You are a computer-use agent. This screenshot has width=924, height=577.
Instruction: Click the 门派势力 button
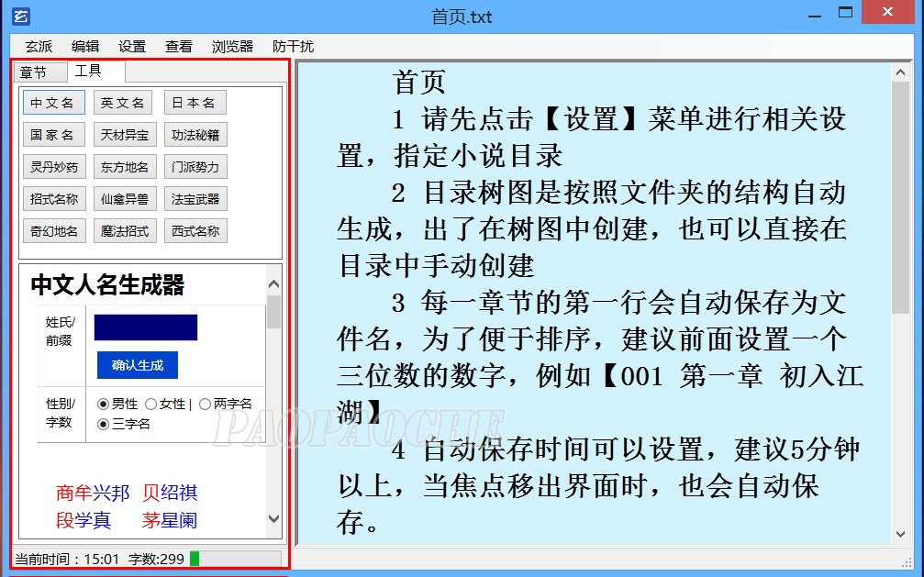coord(195,167)
